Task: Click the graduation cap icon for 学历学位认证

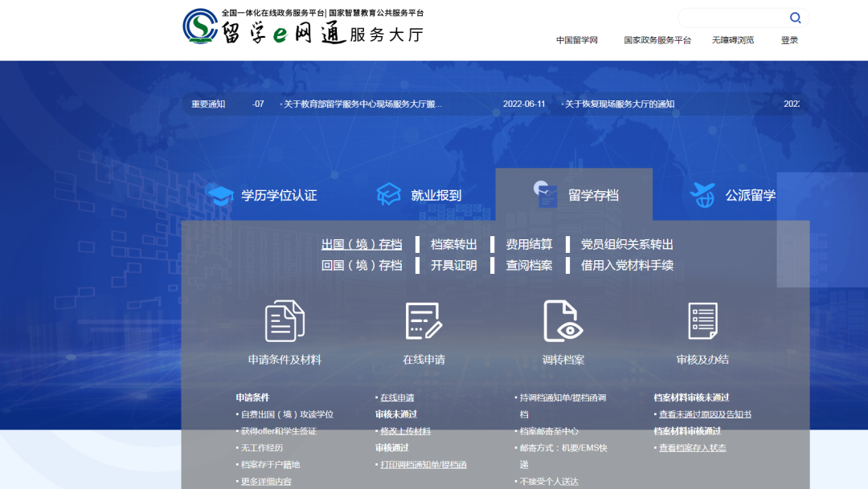Action: (220, 195)
